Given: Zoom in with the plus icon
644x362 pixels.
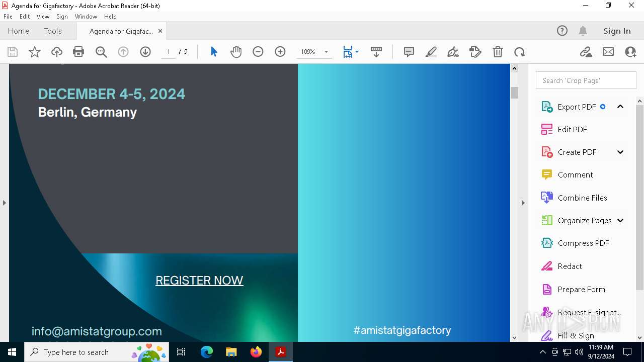Looking at the screenshot, I should click(280, 52).
